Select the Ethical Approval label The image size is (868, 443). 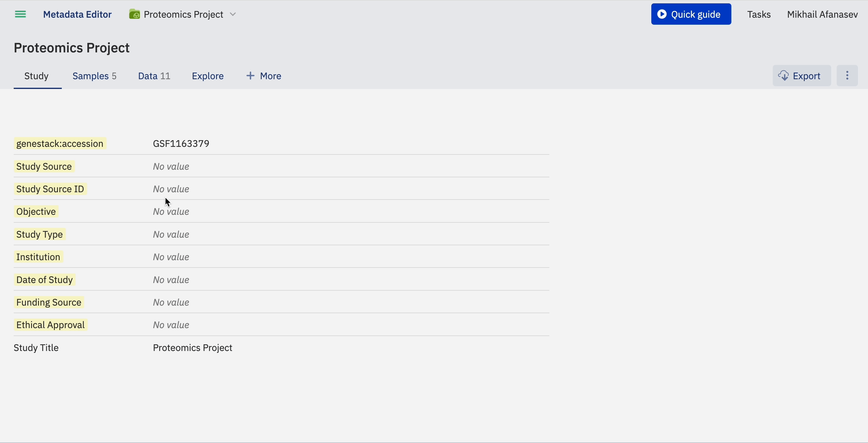pyautogui.click(x=51, y=325)
